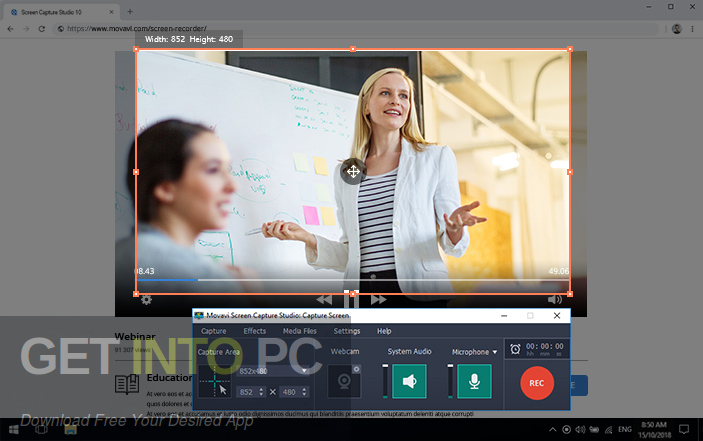Reload the browser page
Image resolution: width=703 pixels, height=441 pixels.
(x=42, y=29)
